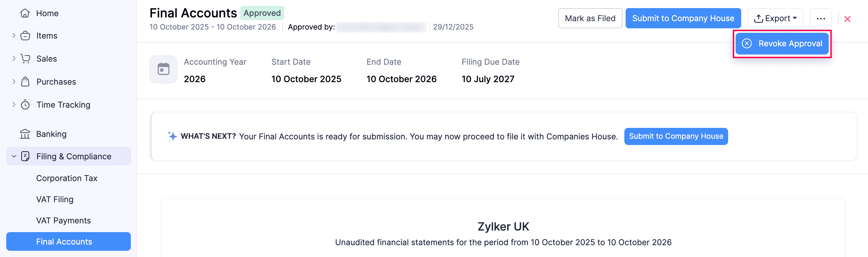The height and width of the screenshot is (257, 868).
Task: Click the Purchases bag icon
Action: [x=25, y=82]
